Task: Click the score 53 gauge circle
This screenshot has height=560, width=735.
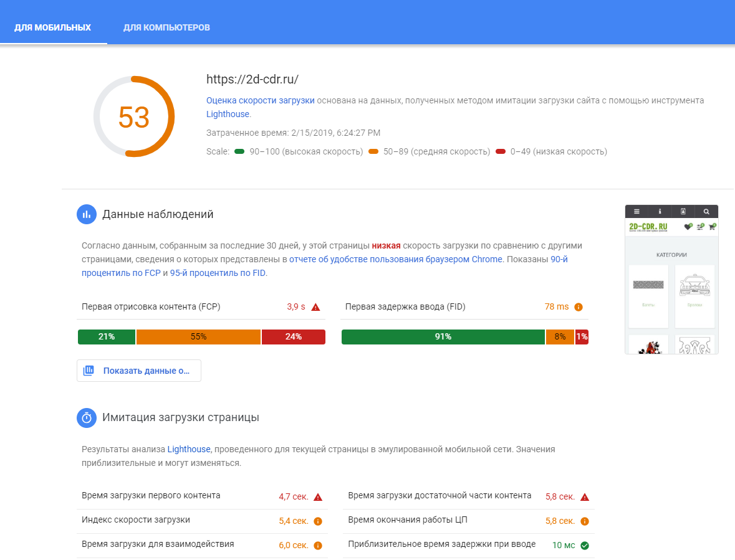Action: pos(134,116)
